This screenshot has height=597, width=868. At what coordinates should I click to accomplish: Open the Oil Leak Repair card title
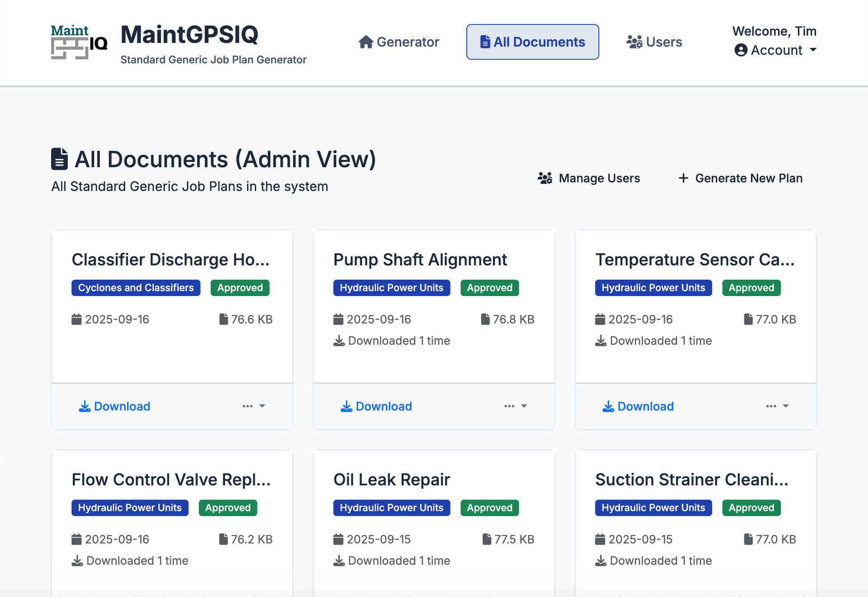point(392,479)
